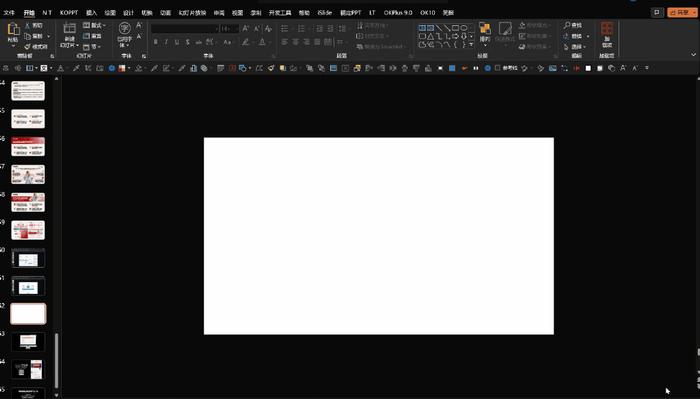The width and height of the screenshot is (700, 399).
Task: Open the comments speech bubble button
Action: pos(657,12)
